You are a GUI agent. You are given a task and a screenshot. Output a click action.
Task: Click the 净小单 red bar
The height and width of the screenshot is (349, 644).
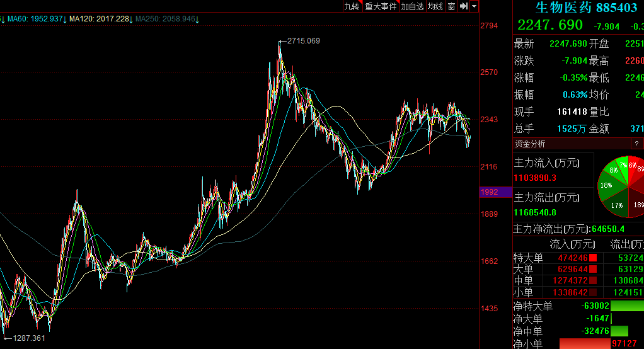[585, 344]
